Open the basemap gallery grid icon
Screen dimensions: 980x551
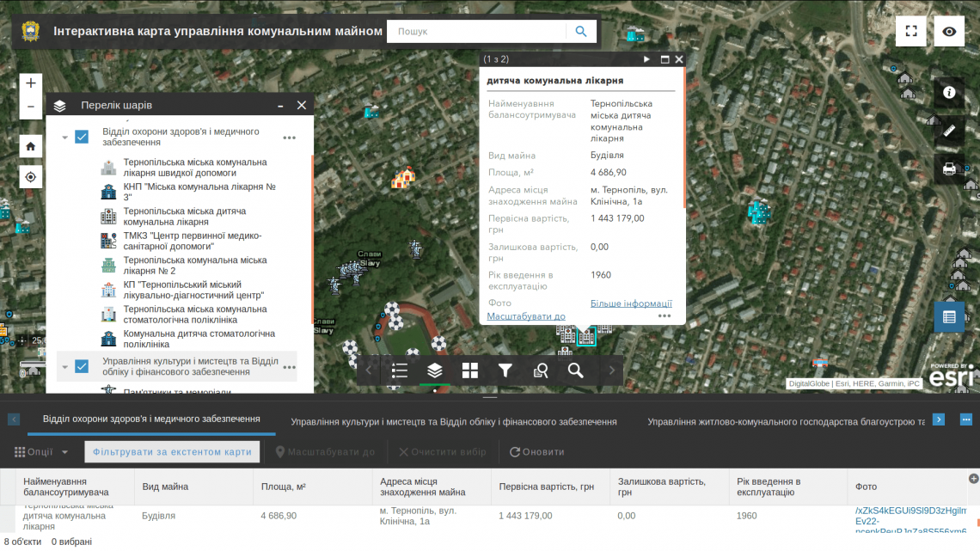(x=470, y=370)
